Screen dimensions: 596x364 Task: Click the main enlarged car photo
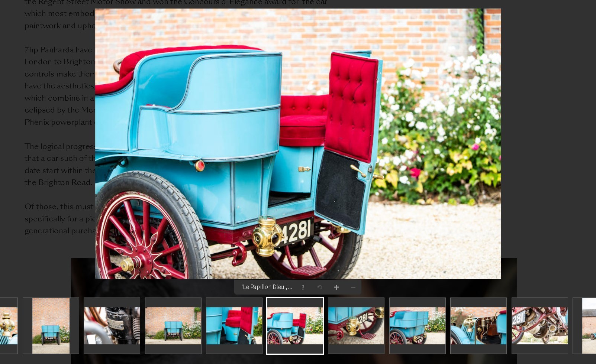pos(298,144)
